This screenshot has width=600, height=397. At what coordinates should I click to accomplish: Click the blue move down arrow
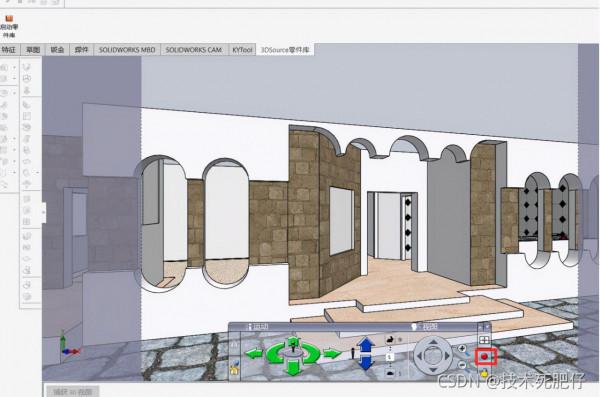coord(366,363)
